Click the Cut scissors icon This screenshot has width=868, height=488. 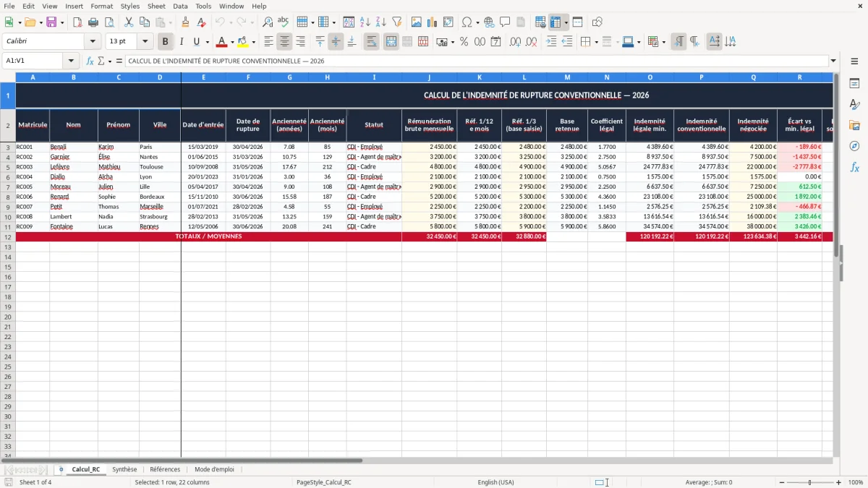tap(129, 22)
